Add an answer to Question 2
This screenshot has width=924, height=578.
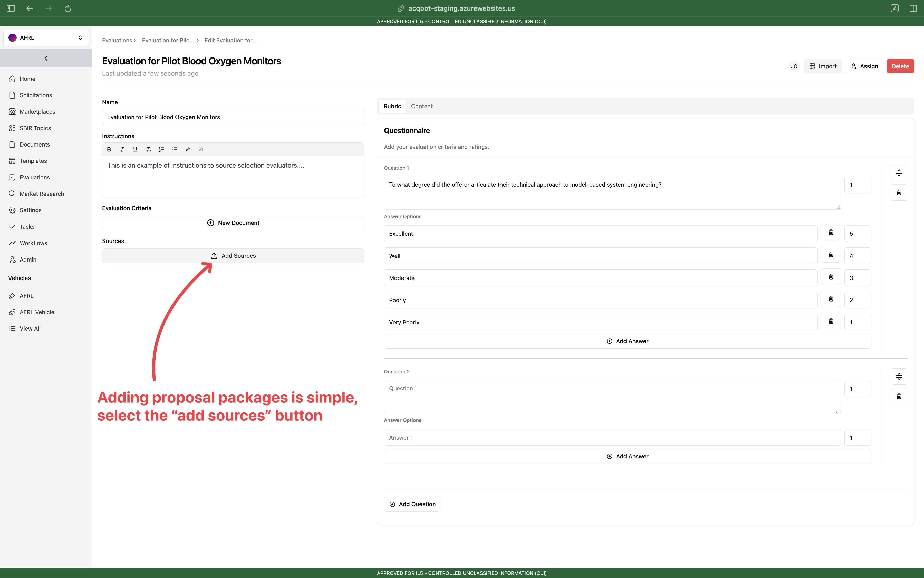pos(627,456)
